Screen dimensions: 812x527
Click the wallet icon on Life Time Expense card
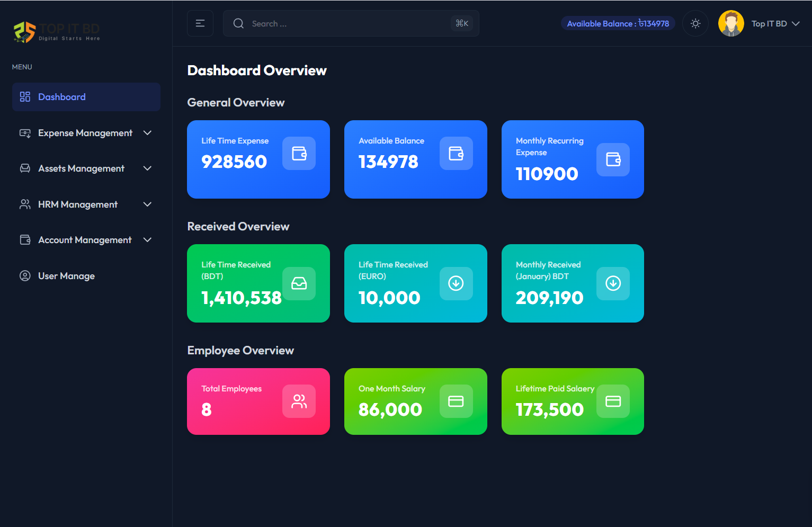click(299, 153)
